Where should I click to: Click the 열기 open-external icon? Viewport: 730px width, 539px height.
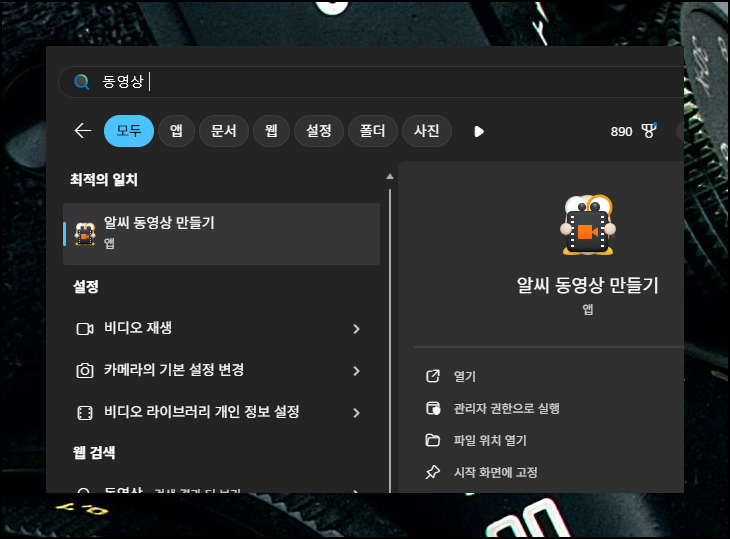pyautogui.click(x=433, y=376)
